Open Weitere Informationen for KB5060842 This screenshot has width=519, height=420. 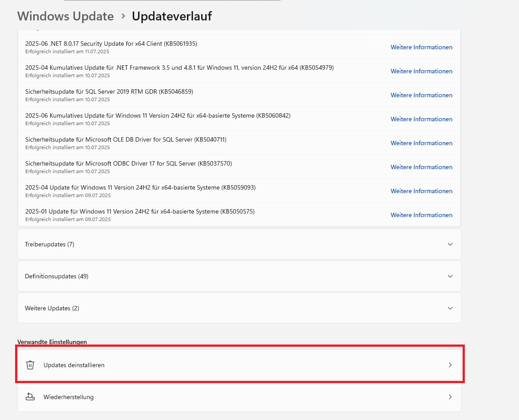click(421, 119)
